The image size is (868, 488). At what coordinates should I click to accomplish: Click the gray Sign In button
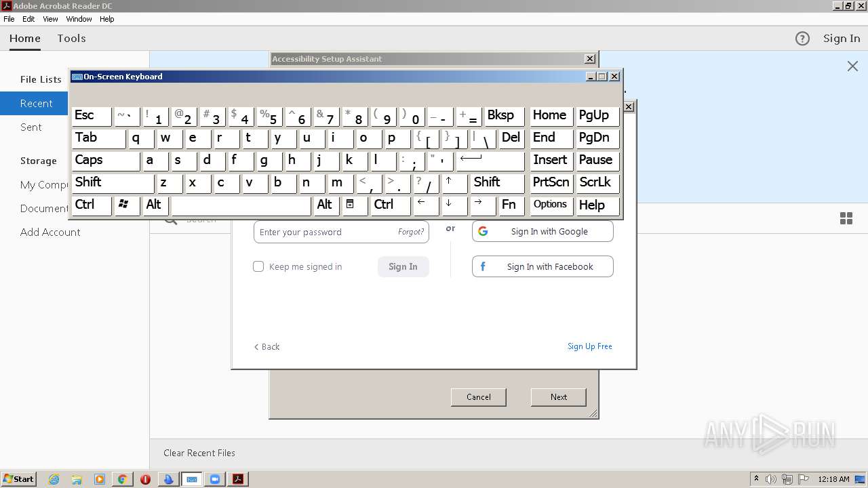point(403,266)
